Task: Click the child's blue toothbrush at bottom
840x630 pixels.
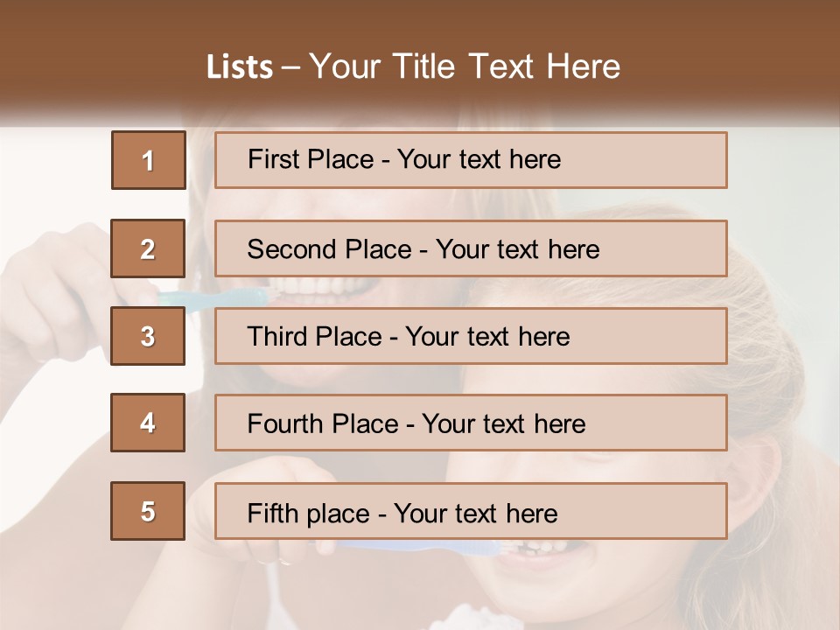Action: tap(420, 549)
